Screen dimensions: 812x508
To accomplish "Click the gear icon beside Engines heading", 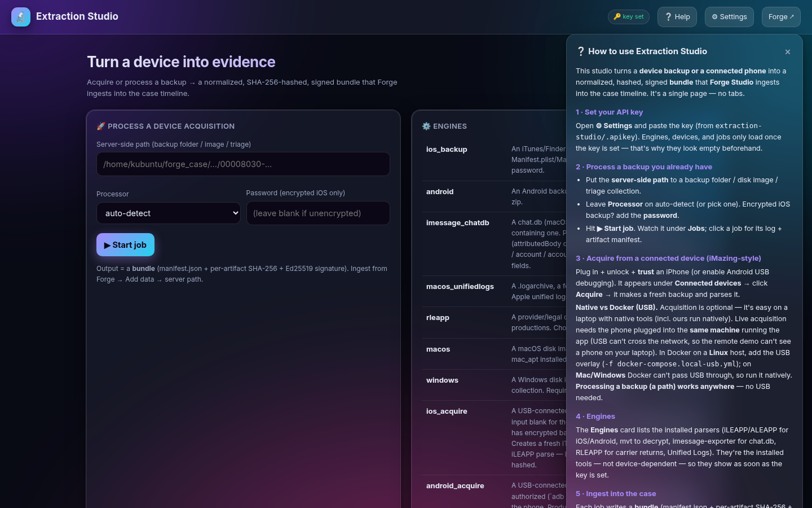I will [426, 126].
